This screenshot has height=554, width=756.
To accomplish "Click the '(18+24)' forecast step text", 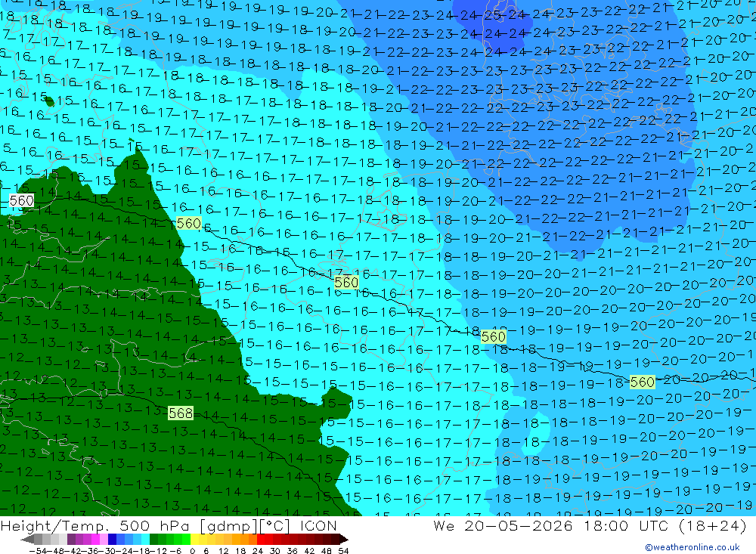I will [x=711, y=525].
